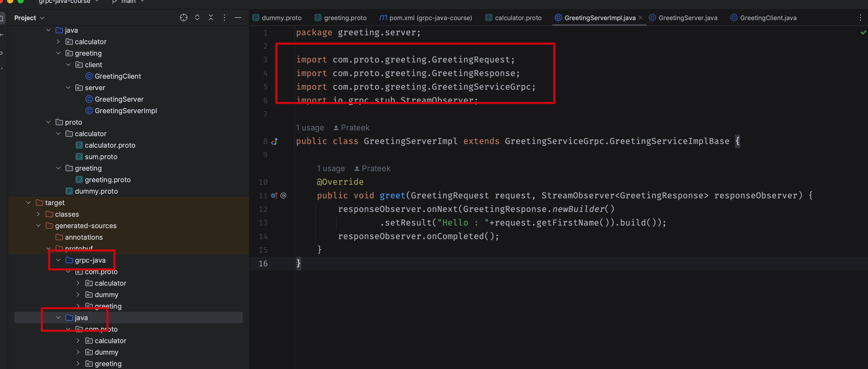The height and width of the screenshot is (369, 868).
Task: Click the Collapse All icon in Project panel
Action: (x=211, y=18)
